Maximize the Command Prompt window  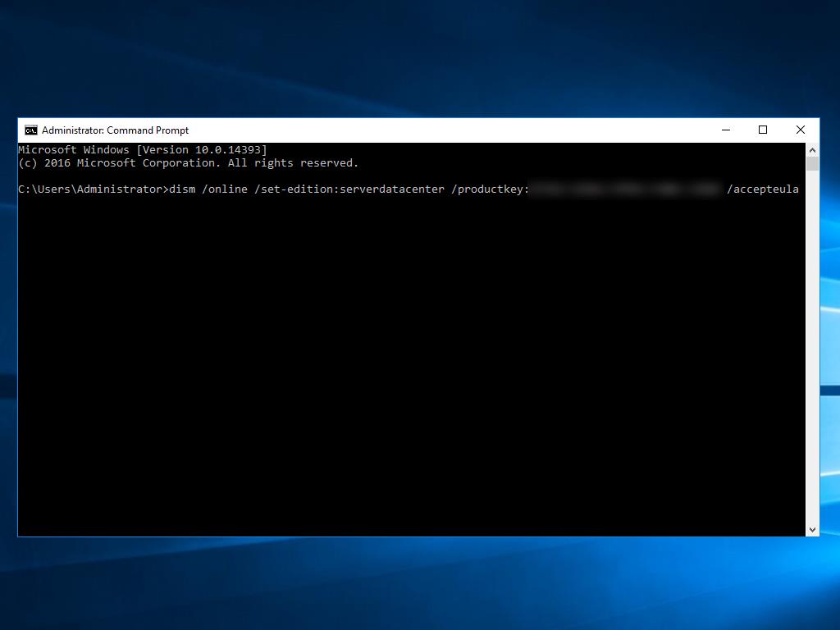[763, 130]
